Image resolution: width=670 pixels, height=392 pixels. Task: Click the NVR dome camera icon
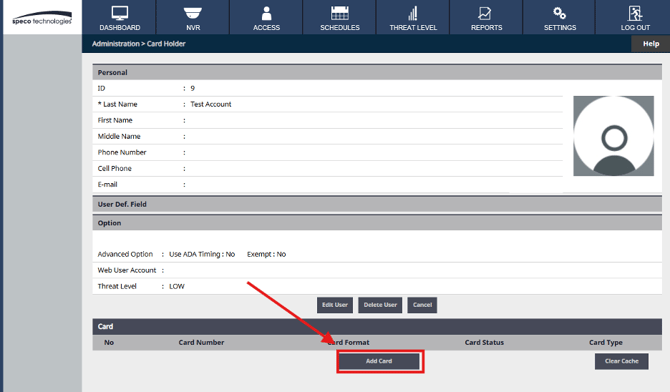[x=193, y=13]
